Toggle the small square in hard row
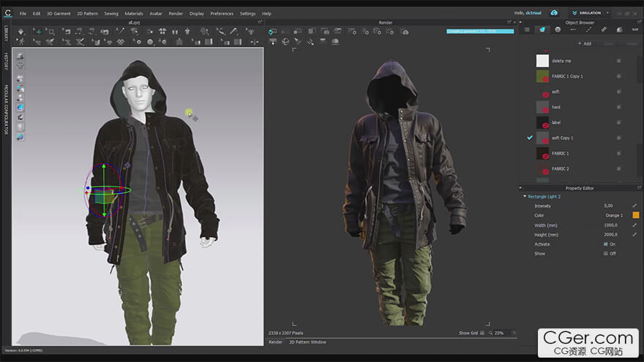This screenshot has height=362, width=644. [618, 107]
